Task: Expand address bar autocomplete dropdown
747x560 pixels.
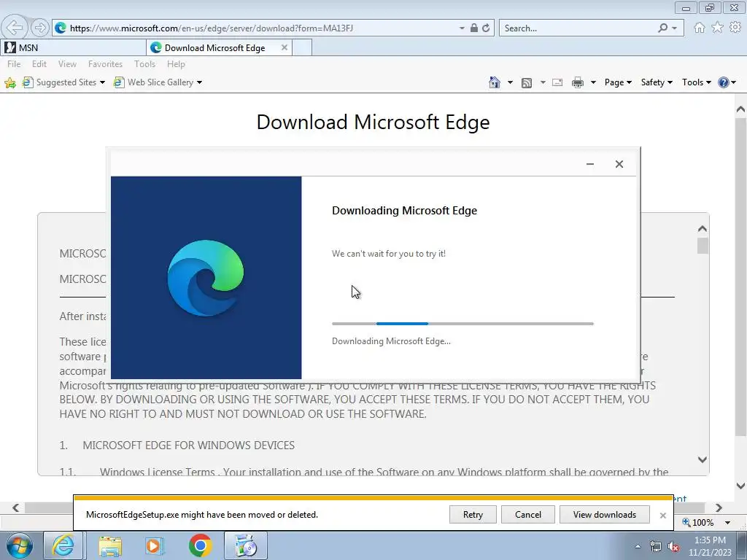Action: 462,28
